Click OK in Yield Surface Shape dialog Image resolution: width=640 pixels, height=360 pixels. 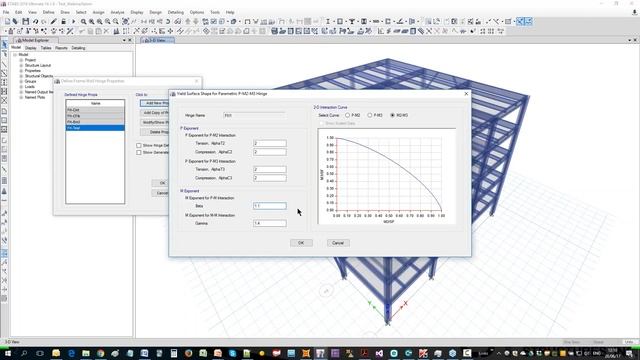301,243
